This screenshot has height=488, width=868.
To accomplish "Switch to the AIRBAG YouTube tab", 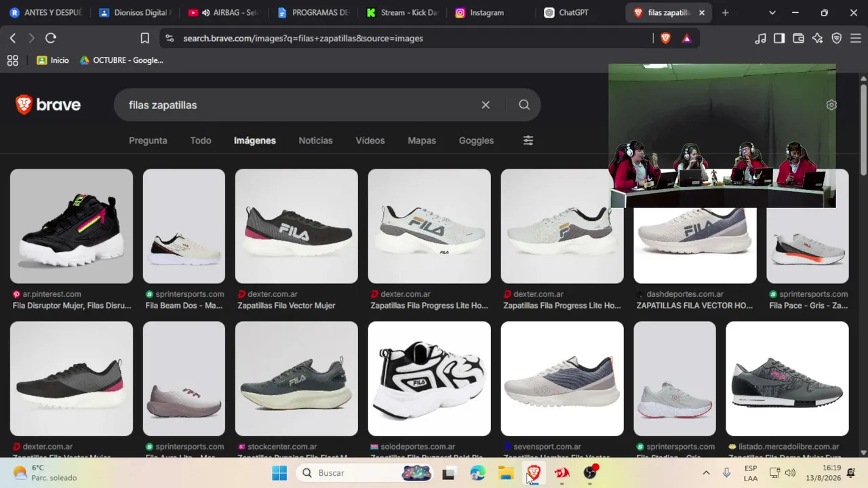I will pos(223,13).
